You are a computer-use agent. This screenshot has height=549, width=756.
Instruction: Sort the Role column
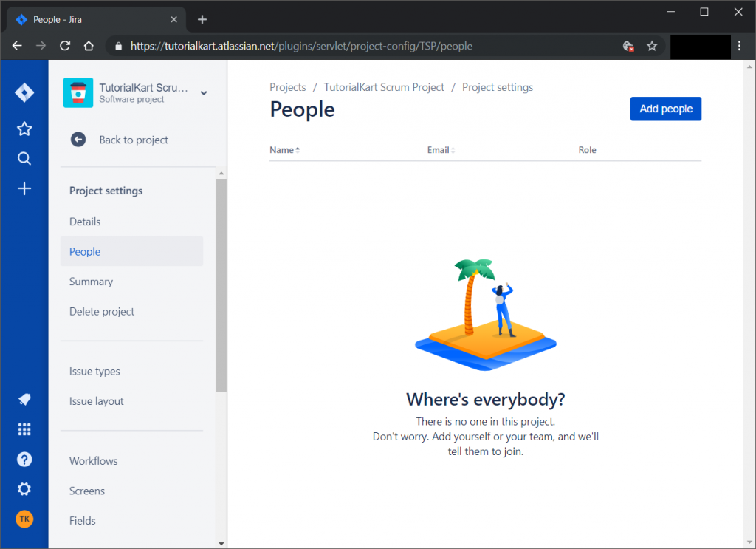587,149
